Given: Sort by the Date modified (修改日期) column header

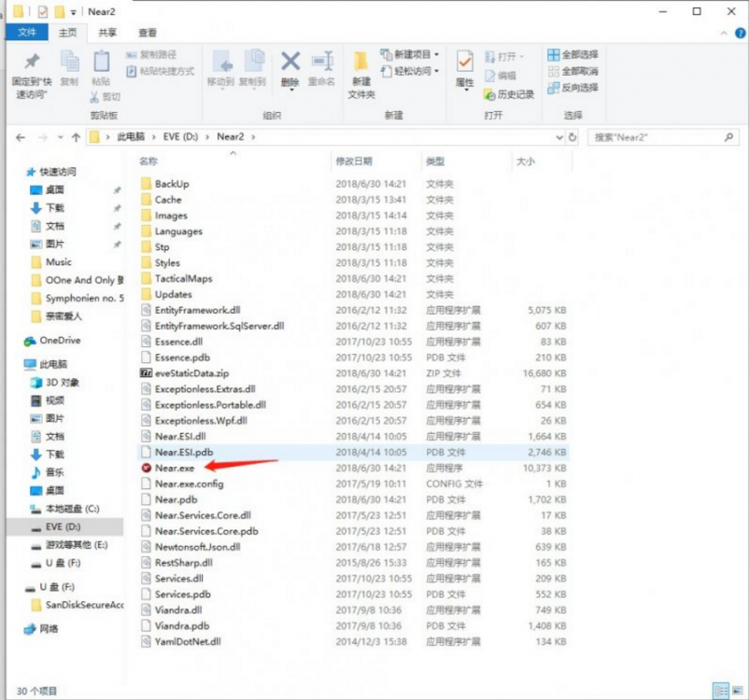Looking at the screenshot, I should (354, 161).
